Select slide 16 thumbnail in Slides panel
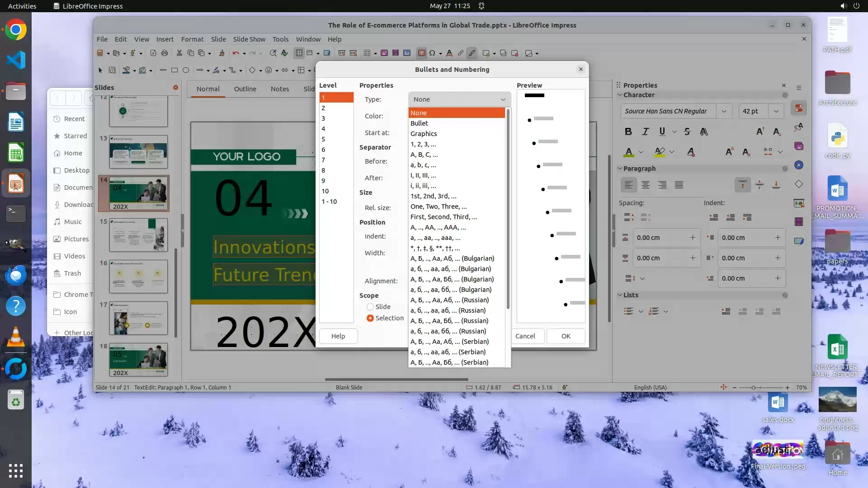 pos(138,276)
